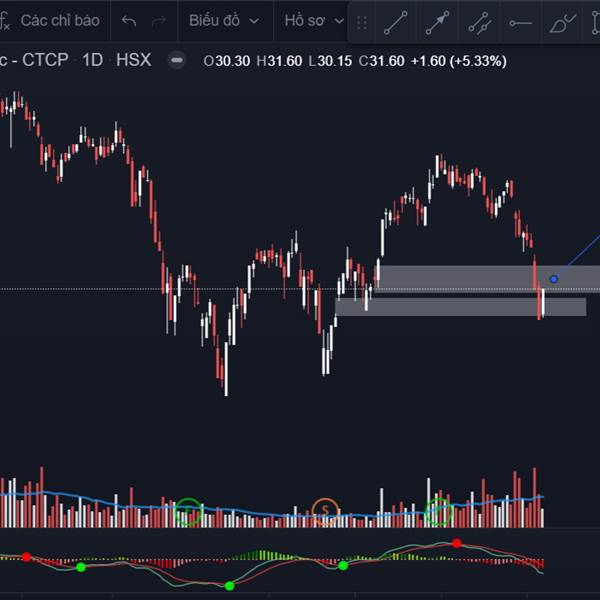Open the Biểu đồ dropdown menu
This screenshot has height=600, width=600.
click(x=224, y=21)
